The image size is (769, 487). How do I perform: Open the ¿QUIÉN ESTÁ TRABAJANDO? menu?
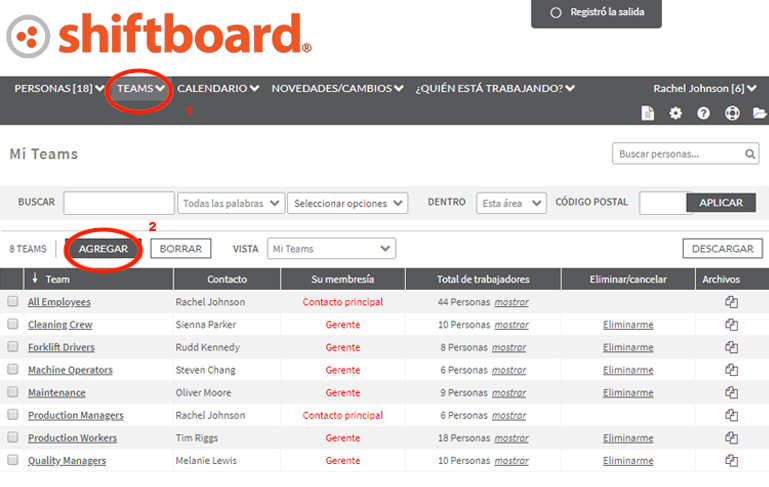(x=495, y=89)
